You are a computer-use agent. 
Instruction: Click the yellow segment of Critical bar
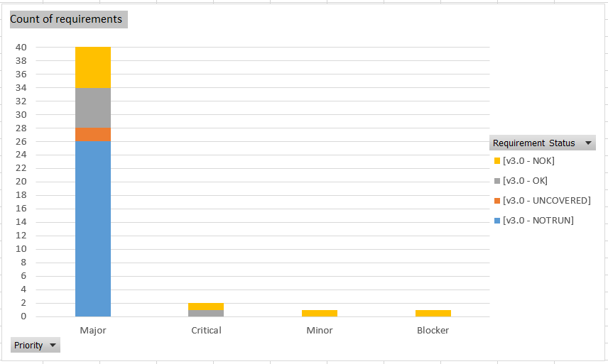[x=206, y=307]
